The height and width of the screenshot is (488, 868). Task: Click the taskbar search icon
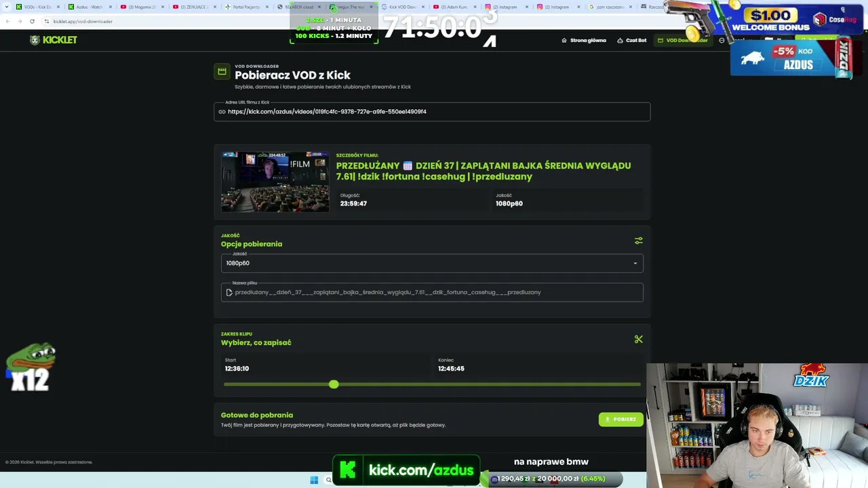click(x=329, y=480)
